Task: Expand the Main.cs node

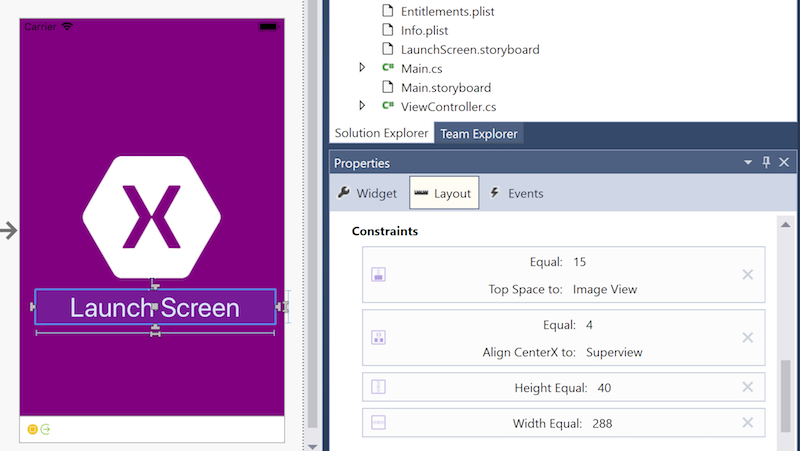Action: click(x=362, y=67)
